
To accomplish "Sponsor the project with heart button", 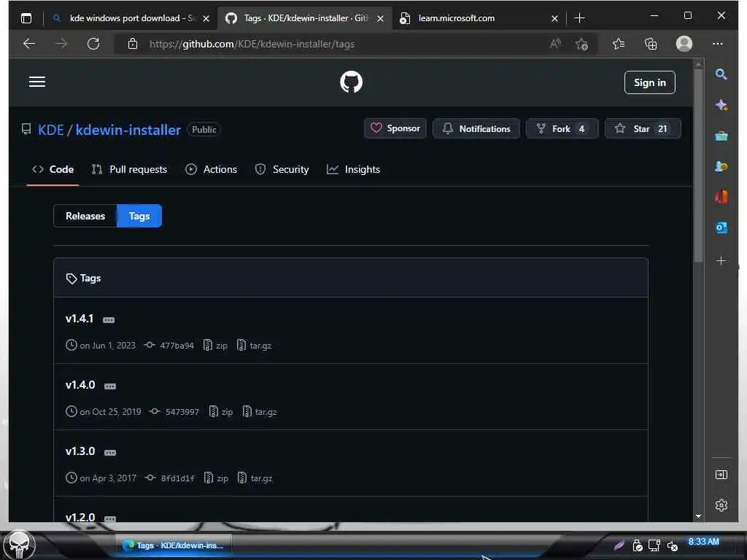I will tap(395, 128).
